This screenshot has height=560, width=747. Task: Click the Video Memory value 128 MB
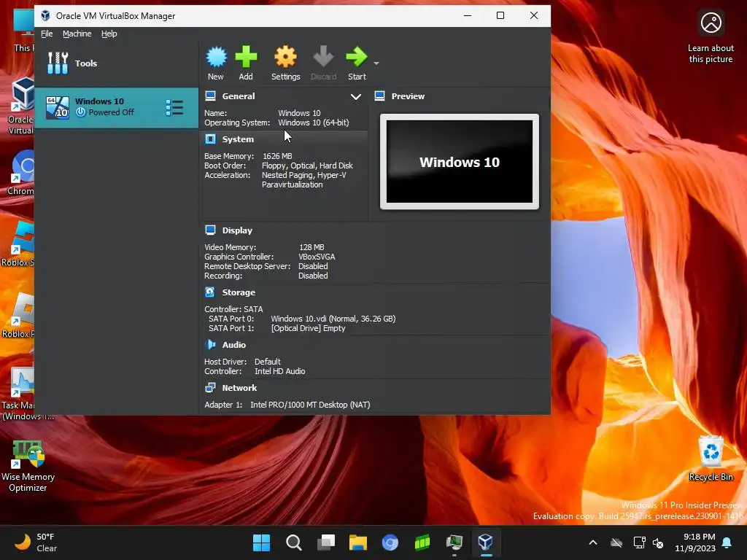[311, 247]
